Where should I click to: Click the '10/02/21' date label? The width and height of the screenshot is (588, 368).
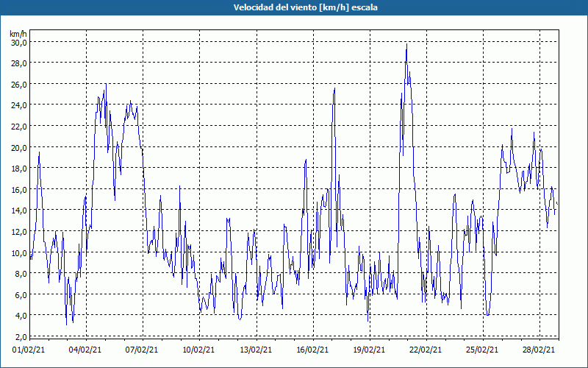click(x=198, y=350)
